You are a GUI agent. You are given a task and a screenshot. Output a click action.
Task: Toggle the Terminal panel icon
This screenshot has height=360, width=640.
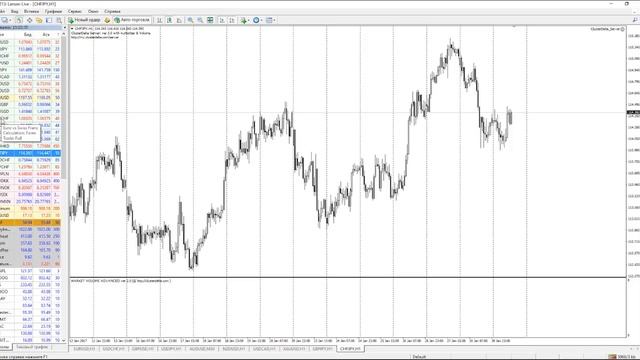(x=49, y=20)
